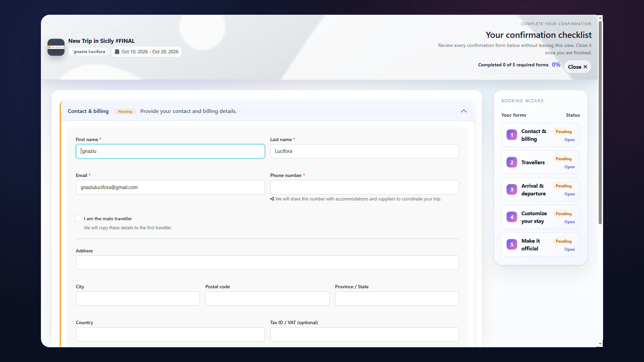
Task: Click the trip logo avatar
Action: tap(56, 47)
